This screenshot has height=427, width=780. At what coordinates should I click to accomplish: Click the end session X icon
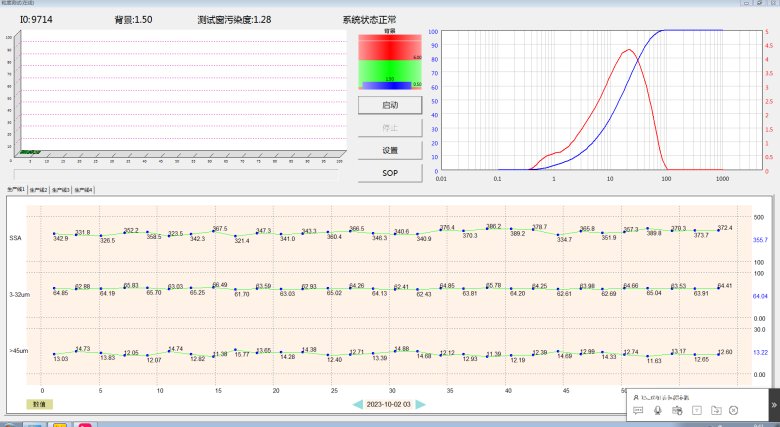coord(734,410)
